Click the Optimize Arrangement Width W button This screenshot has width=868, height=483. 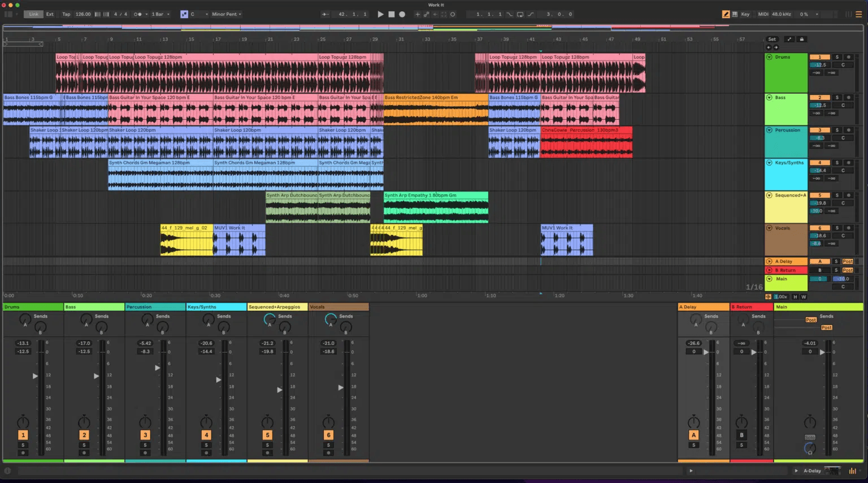(x=804, y=297)
